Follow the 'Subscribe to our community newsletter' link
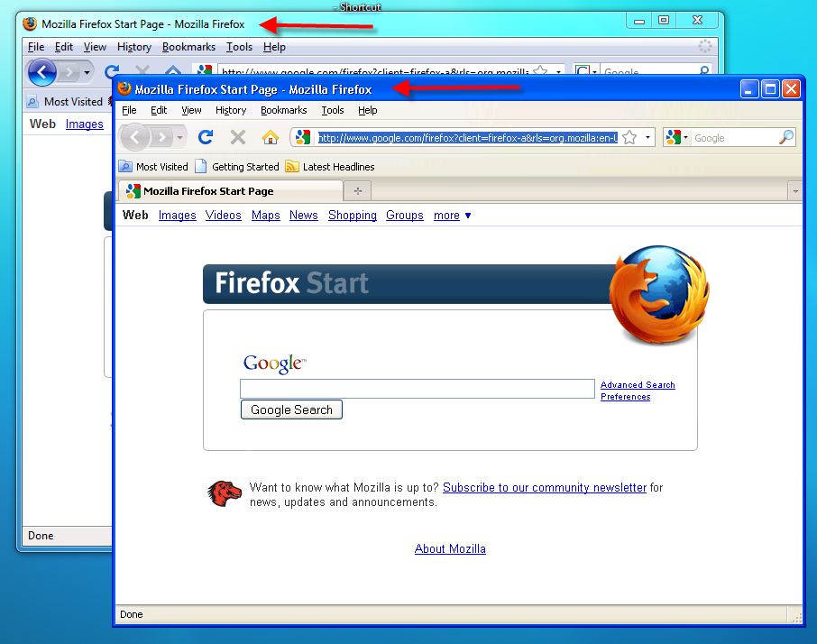Screen dimensions: 817x644 544,488
